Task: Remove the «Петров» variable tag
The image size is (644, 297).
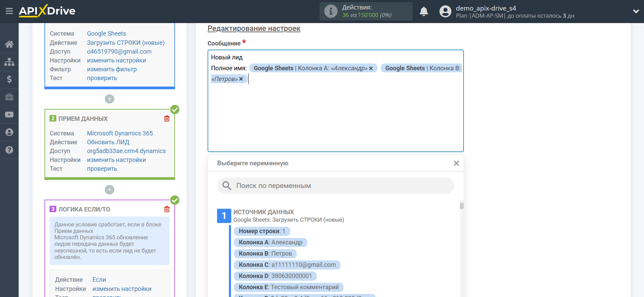Action: (241, 79)
